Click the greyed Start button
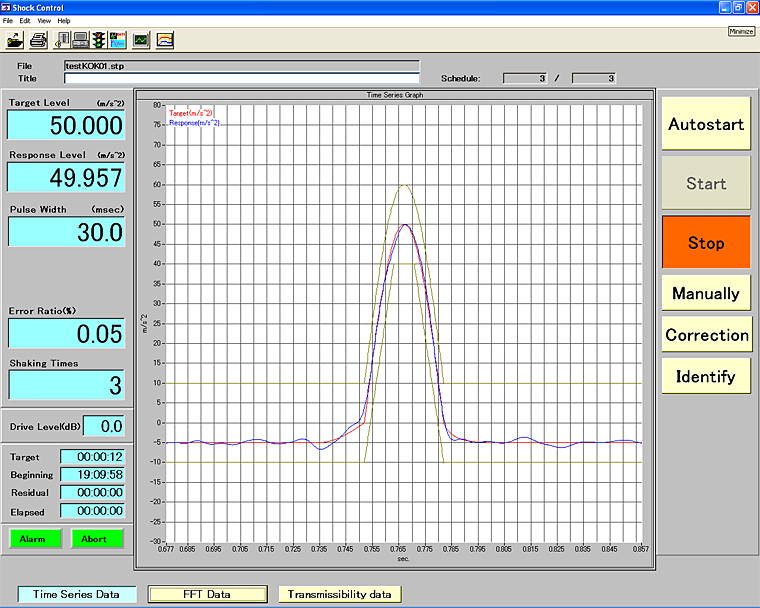 (706, 183)
